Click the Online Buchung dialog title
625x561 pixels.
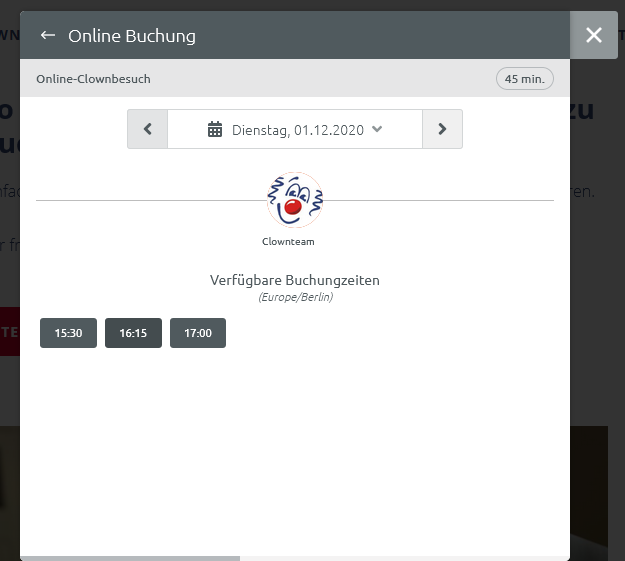(132, 36)
